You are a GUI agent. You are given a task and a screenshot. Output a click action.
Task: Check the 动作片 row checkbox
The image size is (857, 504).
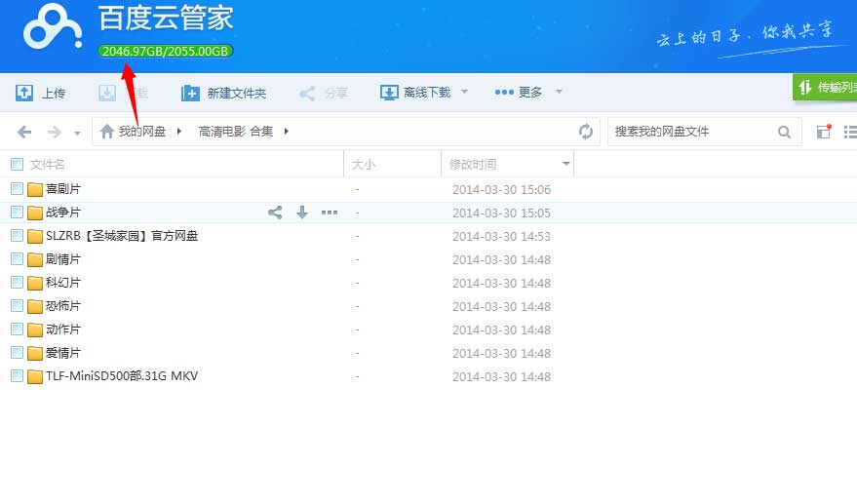[17, 330]
